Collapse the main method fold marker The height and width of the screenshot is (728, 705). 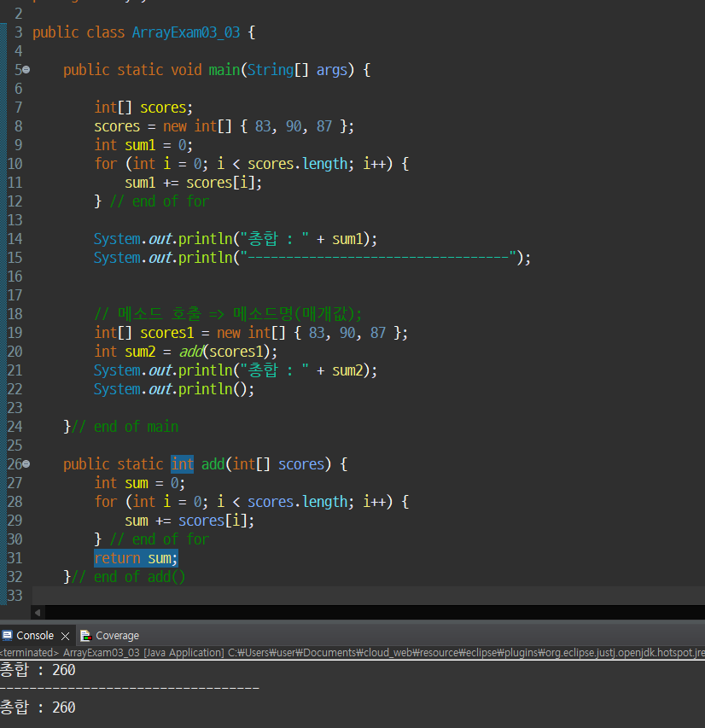pos(26,70)
